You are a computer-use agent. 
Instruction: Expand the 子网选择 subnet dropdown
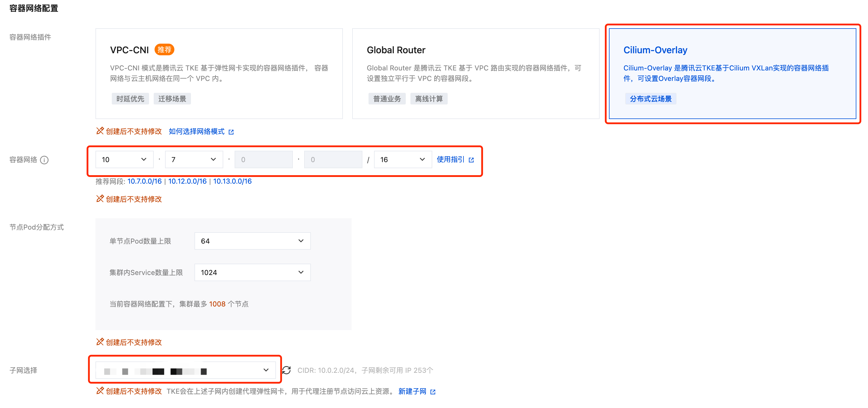point(185,370)
